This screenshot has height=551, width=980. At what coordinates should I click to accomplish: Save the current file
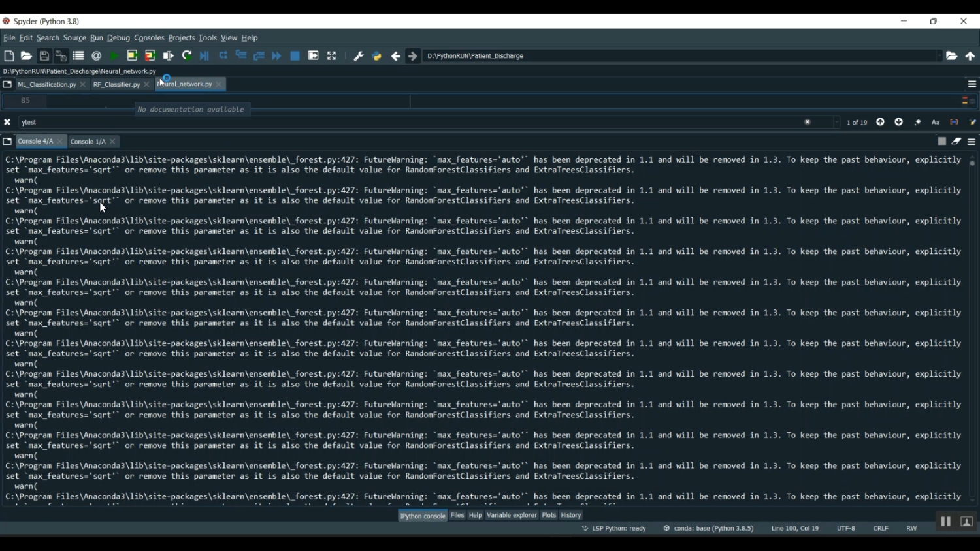pyautogui.click(x=44, y=56)
